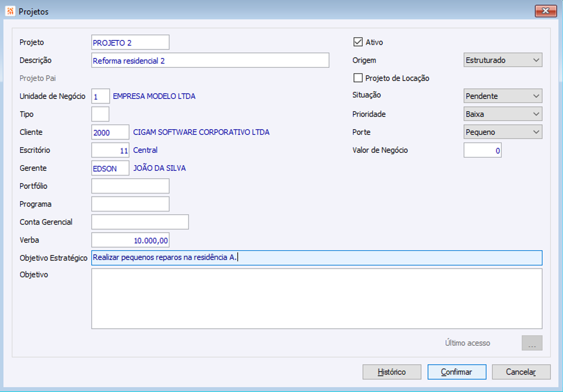Click the Cancelar button

521,372
